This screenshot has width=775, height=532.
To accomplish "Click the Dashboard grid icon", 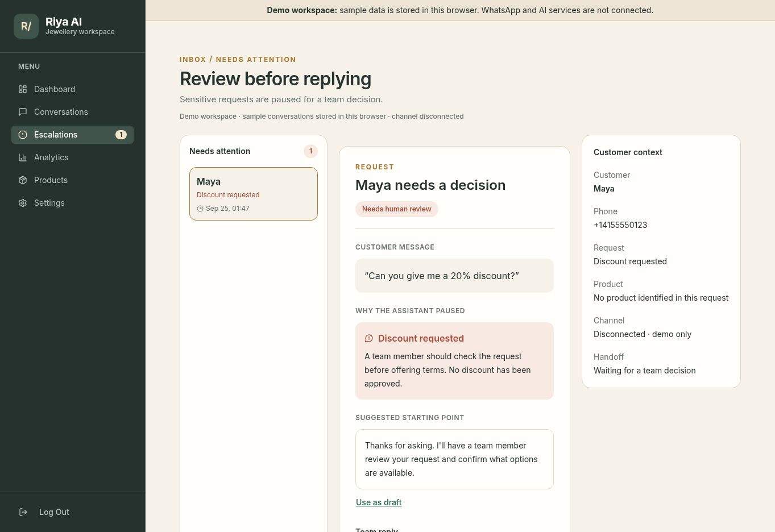I will click(x=23, y=89).
